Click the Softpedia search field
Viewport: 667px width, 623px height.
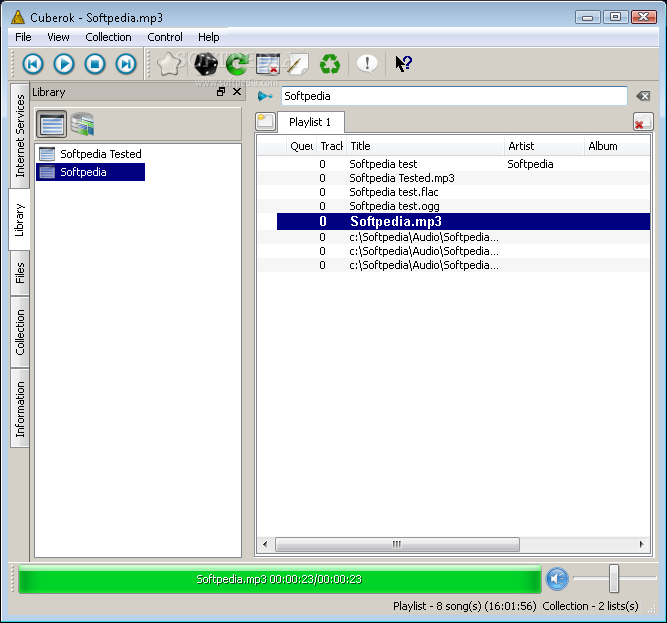click(454, 96)
